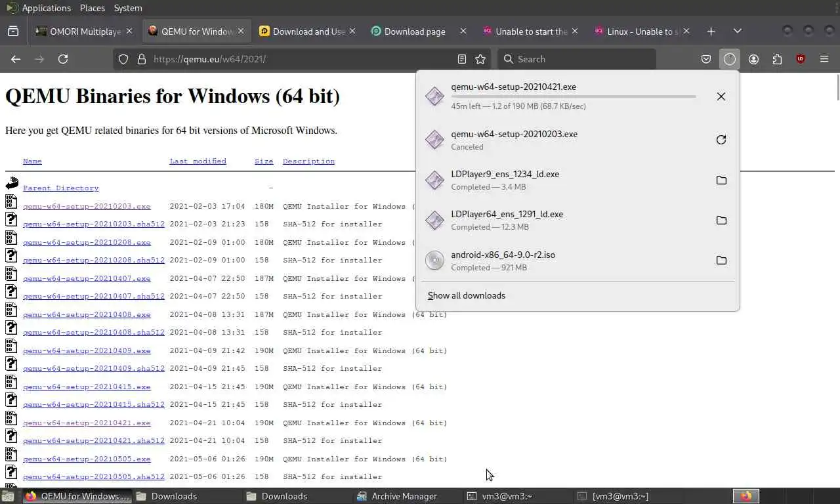Click the file icon beside qemu-w64-setup-20210409.exe
The height and width of the screenshot is (504, 840).
[12, 345]
